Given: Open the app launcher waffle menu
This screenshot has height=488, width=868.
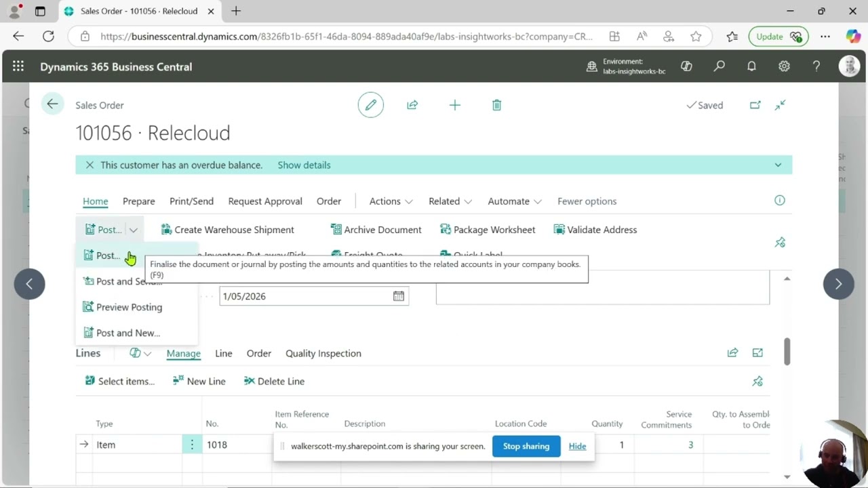Looking at the screenshot, I should coord(18,66).
